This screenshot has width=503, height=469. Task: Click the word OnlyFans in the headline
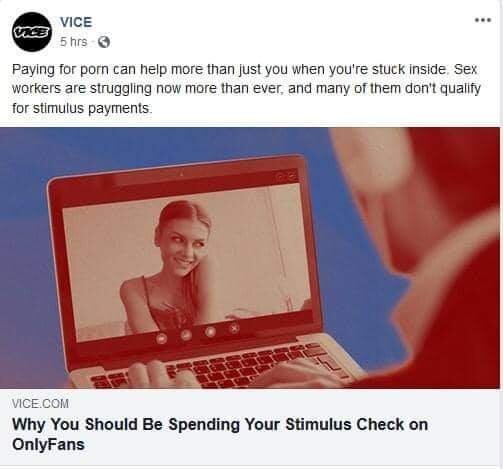(48, 444)
